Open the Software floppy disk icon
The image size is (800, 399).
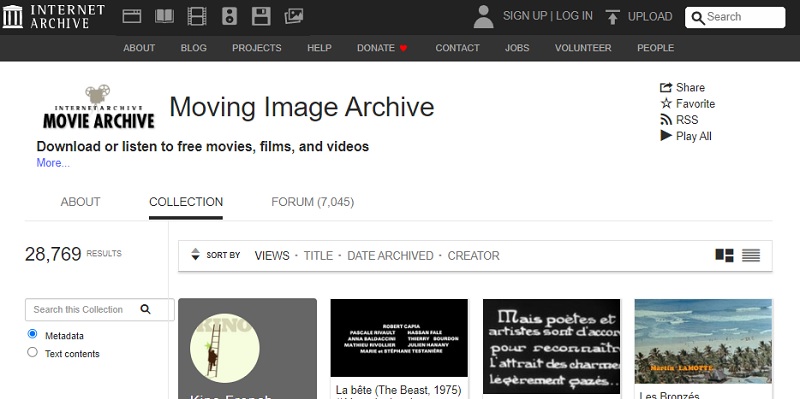(x=261, y=16)
